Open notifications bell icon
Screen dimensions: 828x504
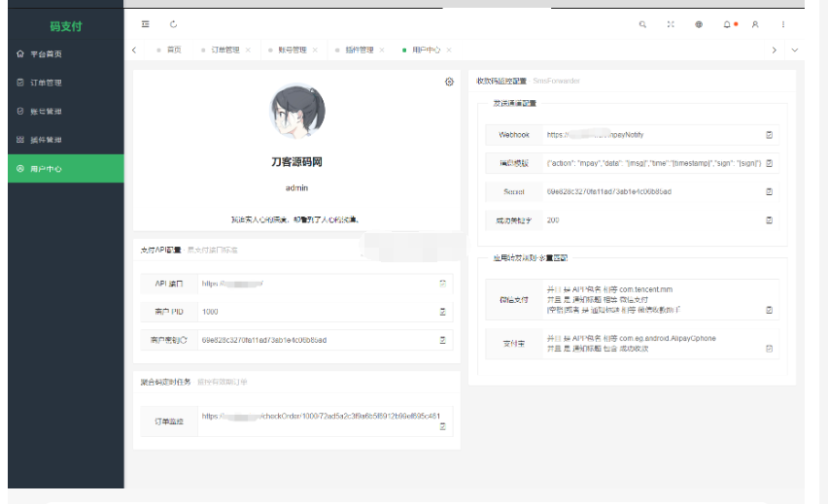[727, 24]
